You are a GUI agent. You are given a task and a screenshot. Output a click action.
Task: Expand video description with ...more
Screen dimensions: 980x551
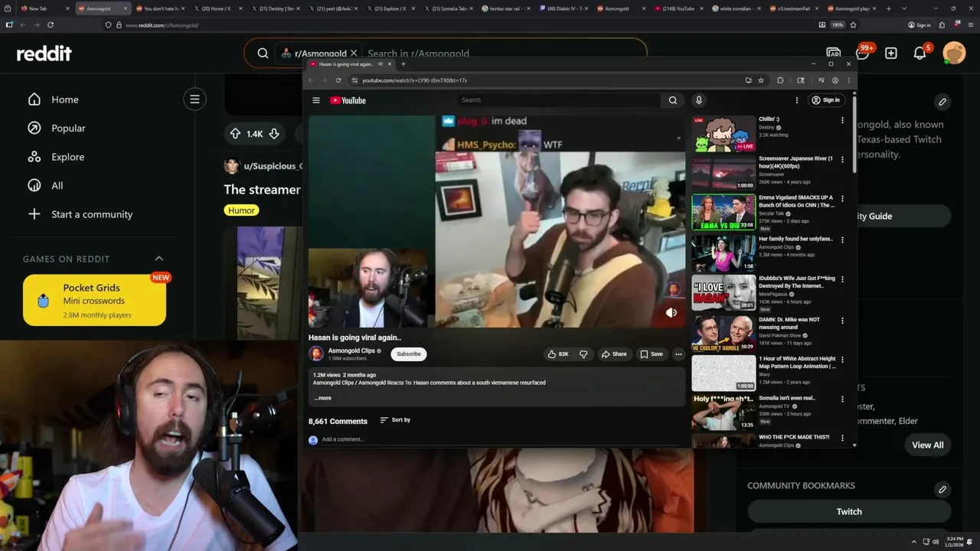[323, 398]
